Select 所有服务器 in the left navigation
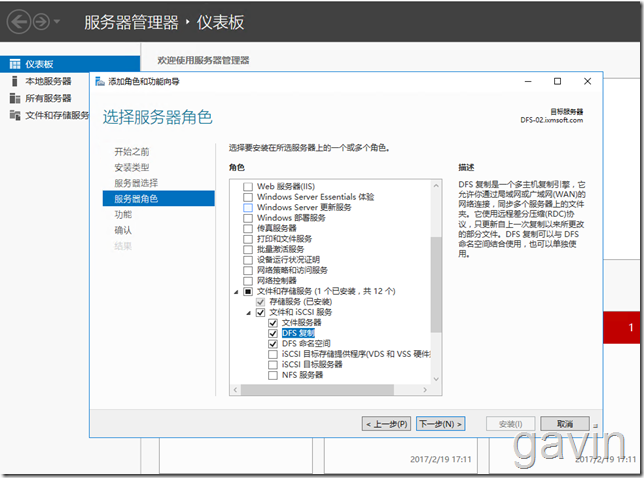The height and width of the screenshot is (478, 644). click(48, 98)
